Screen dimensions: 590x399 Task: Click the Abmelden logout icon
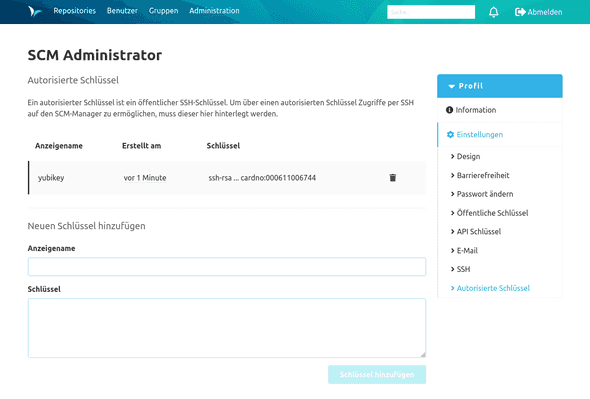(x=520, y=12)
